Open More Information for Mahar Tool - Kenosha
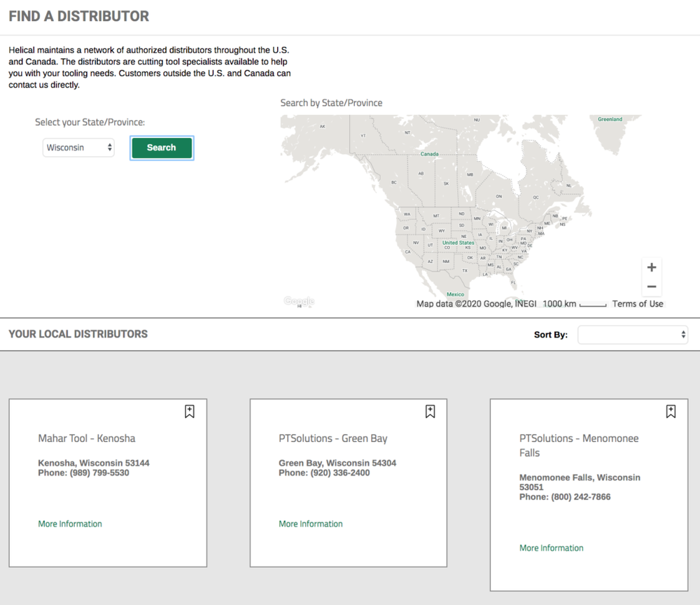Image resolution: width=700 pixels, height=605 pixels. pyautogui.click(x=70, y=524)
